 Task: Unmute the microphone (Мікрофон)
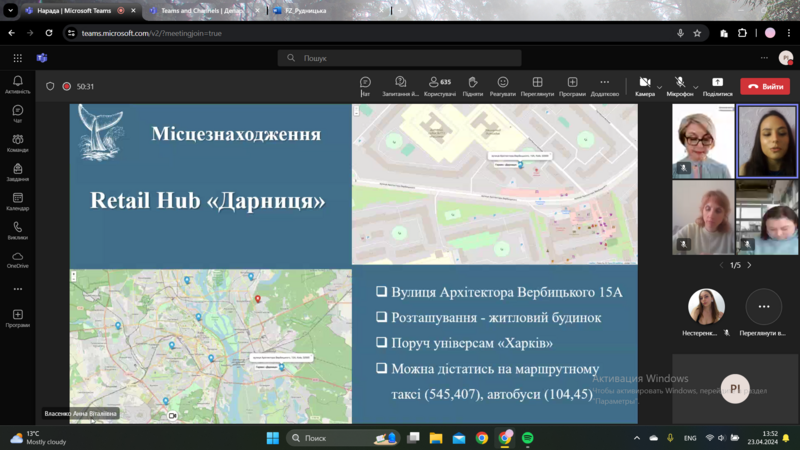coord(680,86)
